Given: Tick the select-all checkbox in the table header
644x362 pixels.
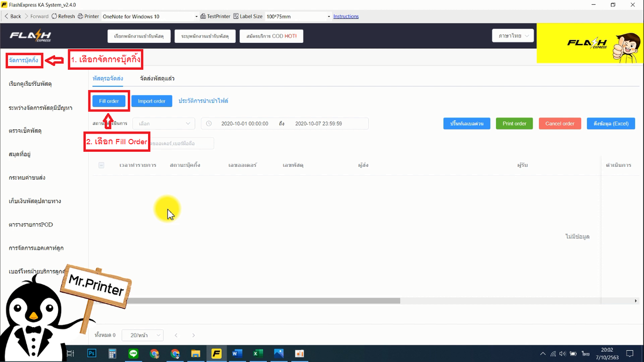Looking at the screenshot, I should 101,165.
